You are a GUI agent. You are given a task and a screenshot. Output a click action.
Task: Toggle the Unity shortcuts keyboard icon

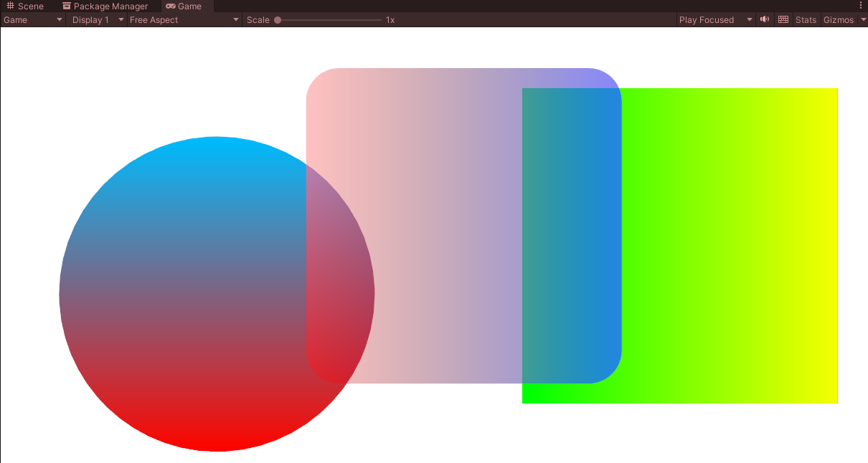[x=783, y=20]
